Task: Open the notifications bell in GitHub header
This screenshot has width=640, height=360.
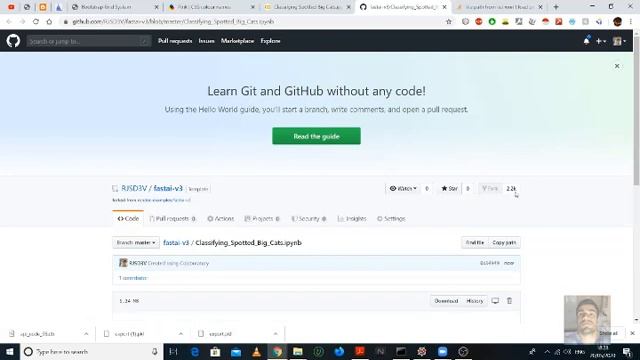Action: tap(587, 41)
